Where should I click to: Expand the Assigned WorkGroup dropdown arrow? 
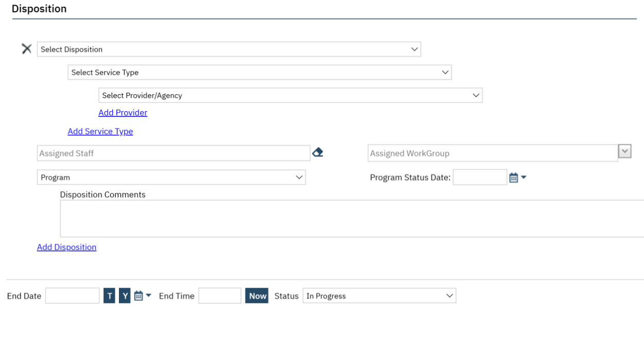coord(624,152)
